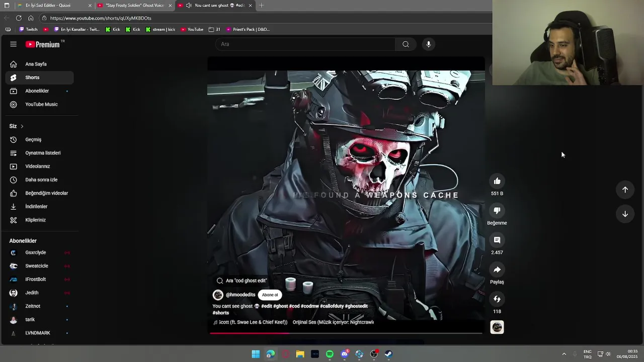The height and width of the screenshot is (362, 644).
Task: Select Shorts in the sidebar
Action: tap(40, 77)
